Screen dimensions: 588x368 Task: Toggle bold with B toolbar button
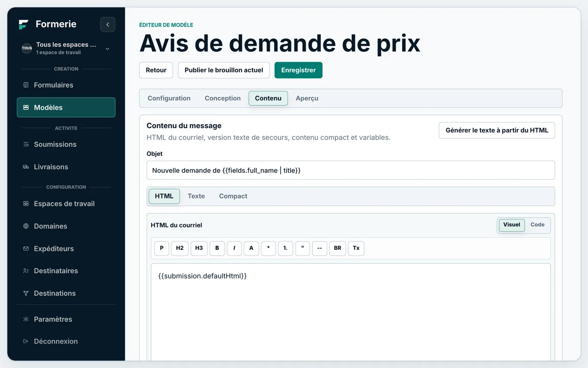tap(217, 248)
